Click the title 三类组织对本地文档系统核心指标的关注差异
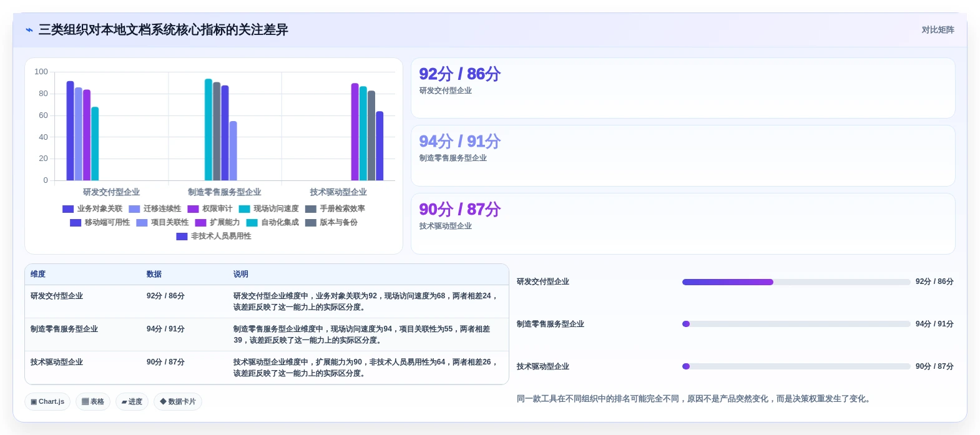 click(x=164, y=30)
